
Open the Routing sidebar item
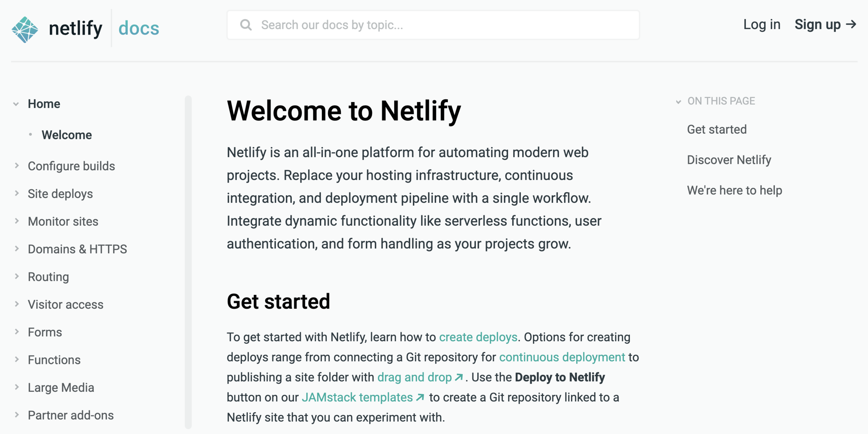48,277
